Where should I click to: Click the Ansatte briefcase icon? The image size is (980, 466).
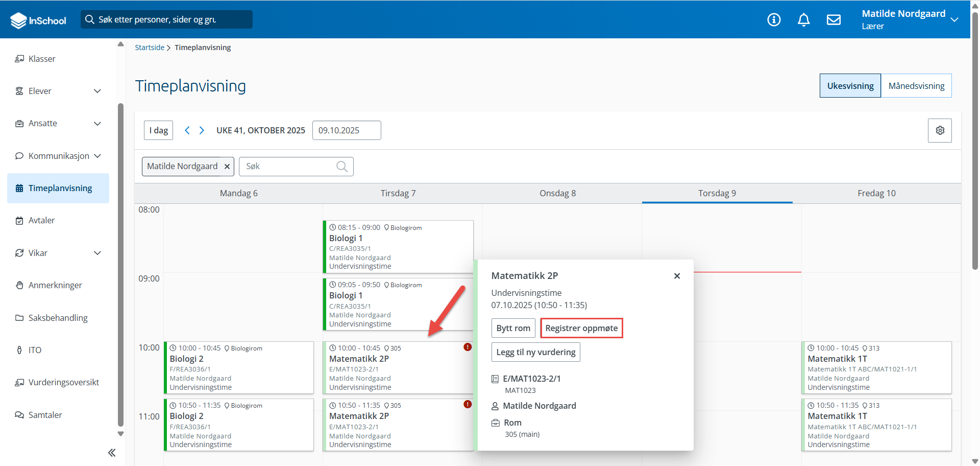[x=19, y=123]
